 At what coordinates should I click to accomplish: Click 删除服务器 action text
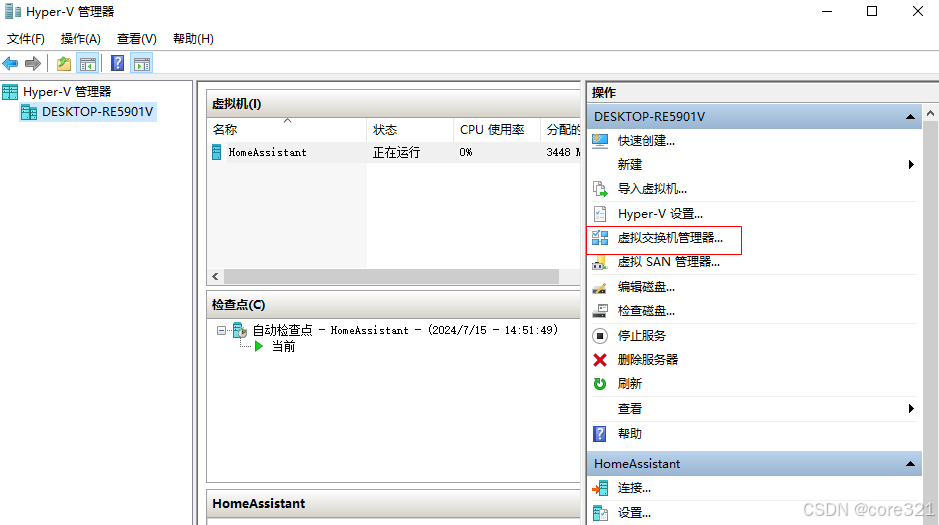coord(647,360)
